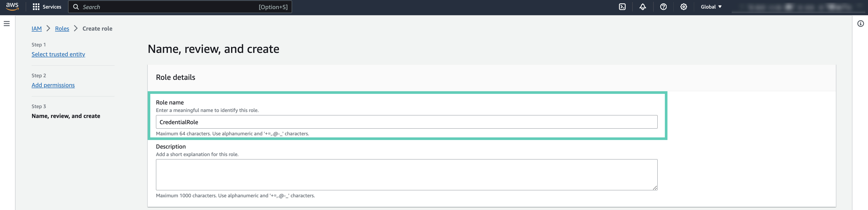Open the help question mark menu
The height and width of the screenshot is (210, 868).
point(663,7)
